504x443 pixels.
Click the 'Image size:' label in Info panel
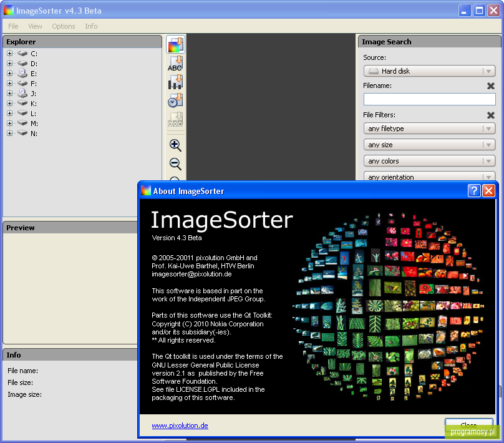click(x=25, y=394)
